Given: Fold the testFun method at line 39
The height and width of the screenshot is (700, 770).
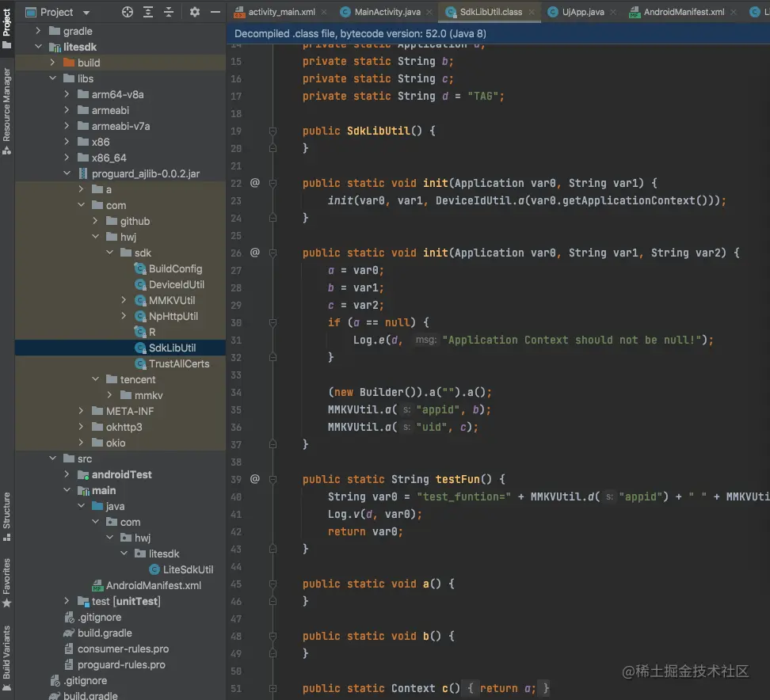Looking at the screenshot, I should [x=273, y=479].
